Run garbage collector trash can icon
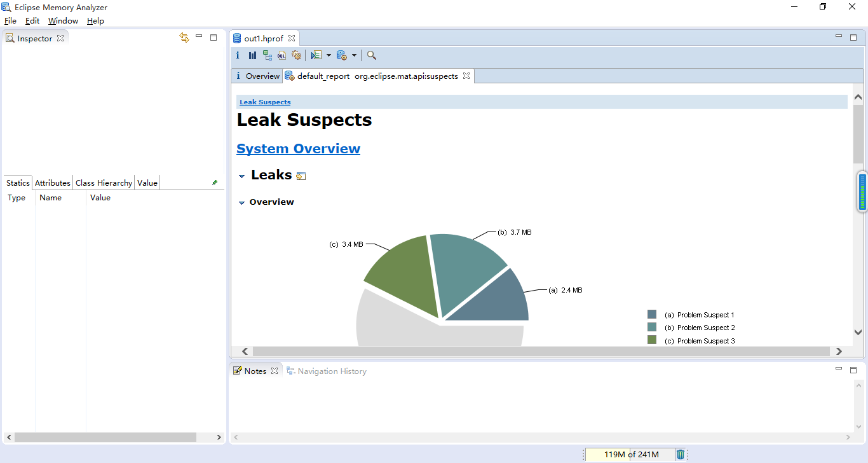The height and width of the screenshot is (463, 868). pos(681,454)
